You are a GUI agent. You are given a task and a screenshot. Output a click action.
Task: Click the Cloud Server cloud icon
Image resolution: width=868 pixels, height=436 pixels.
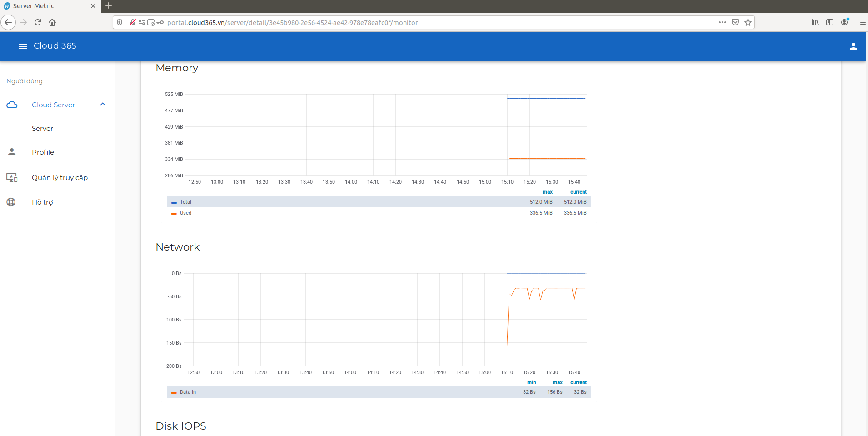click(x=12, y=105)
